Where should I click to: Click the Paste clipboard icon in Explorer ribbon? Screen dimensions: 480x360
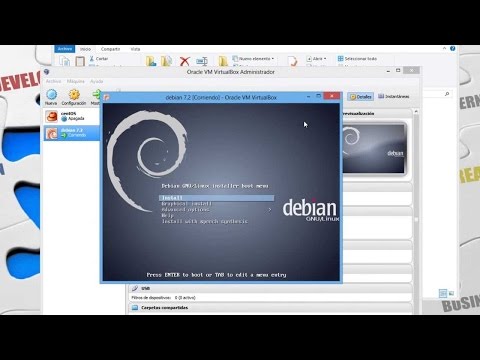tap(80, 61)
